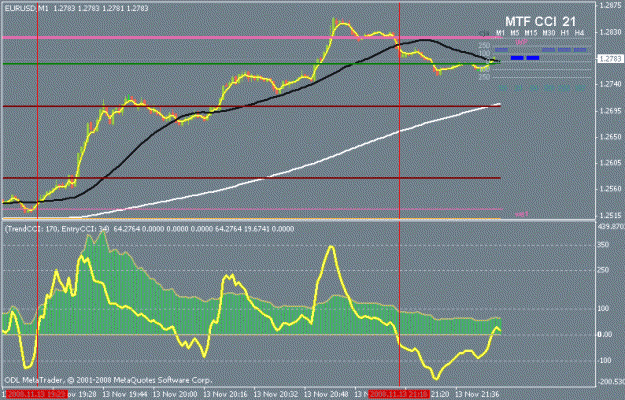
Task: Click the 1.2740 price axis label
Action: 610,84
